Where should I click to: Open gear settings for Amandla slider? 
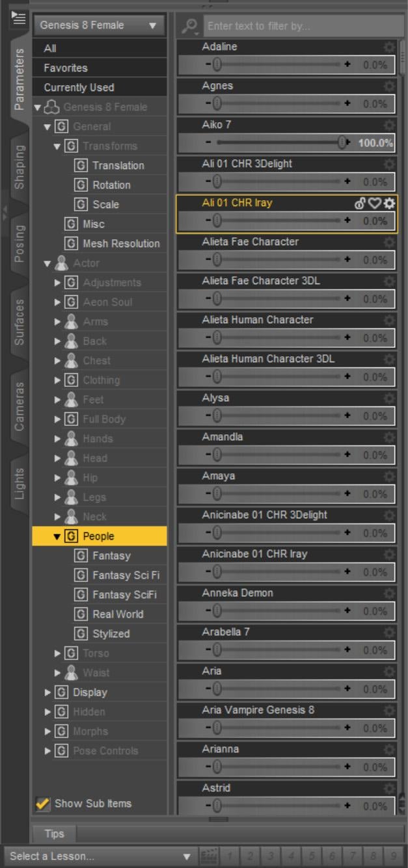(389, 438)
